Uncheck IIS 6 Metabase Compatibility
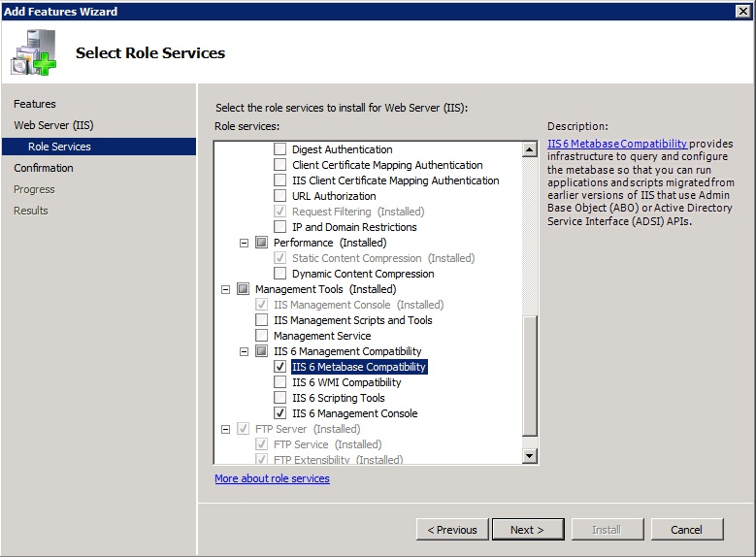Viewport: 756px width, 557px height. coord(280,367)
